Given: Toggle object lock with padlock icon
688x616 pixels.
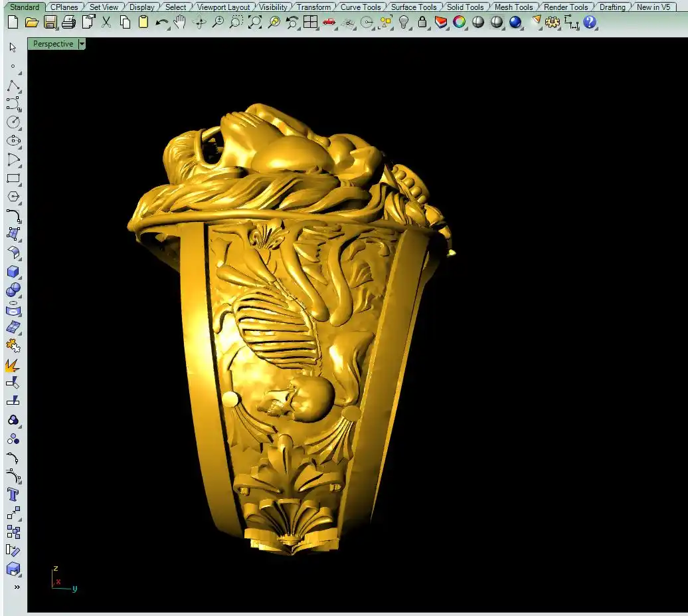Looking at the screenshot, I should [x=422, y=22].
